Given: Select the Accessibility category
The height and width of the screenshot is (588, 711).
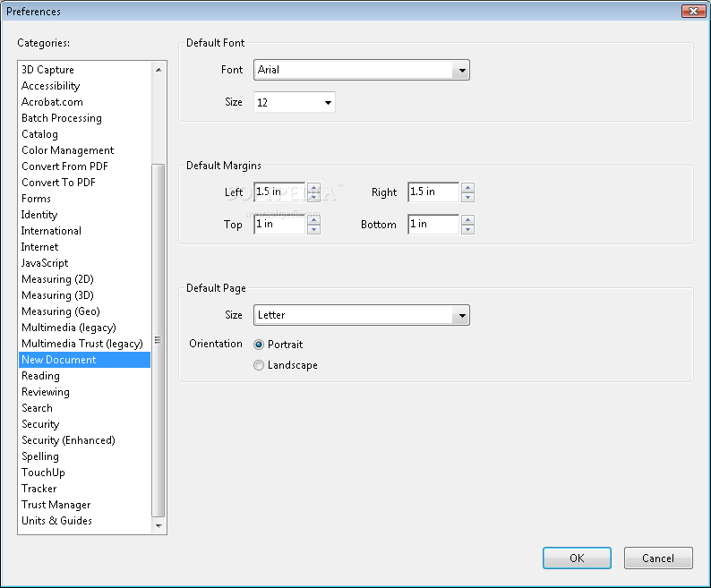Looking at the screenshot, I should (84, 86).
